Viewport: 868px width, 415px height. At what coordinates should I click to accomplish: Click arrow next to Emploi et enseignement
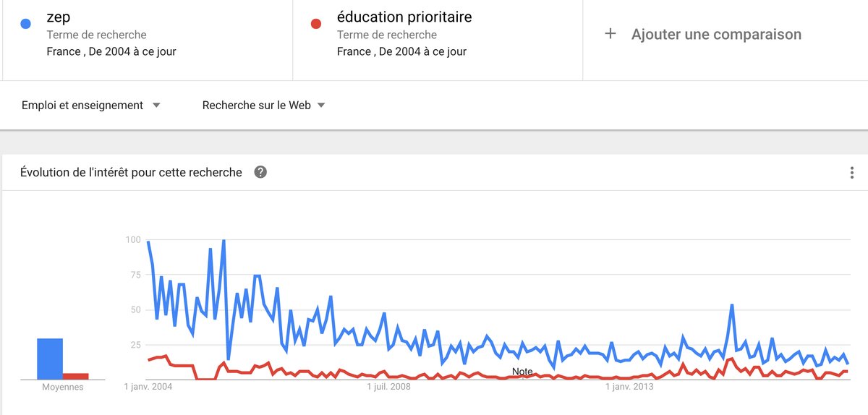coord(156,106)
